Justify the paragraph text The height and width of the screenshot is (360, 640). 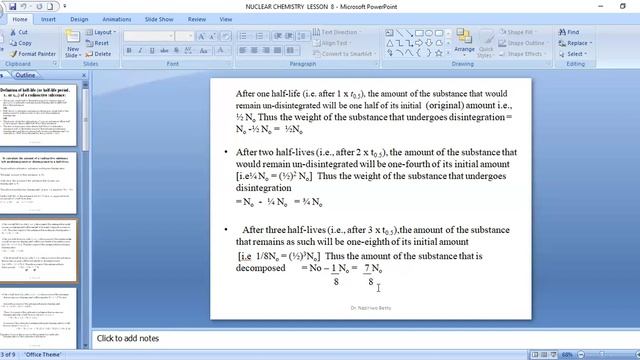click(x=278, y=50)
